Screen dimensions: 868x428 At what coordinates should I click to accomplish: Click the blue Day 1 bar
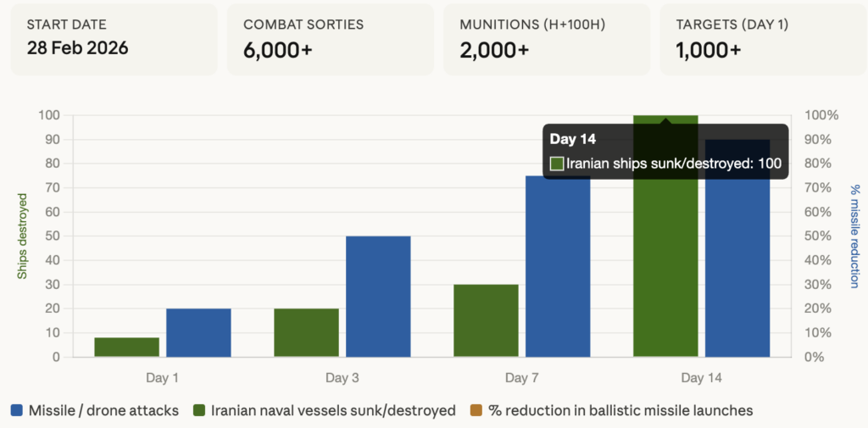(198, 332)
